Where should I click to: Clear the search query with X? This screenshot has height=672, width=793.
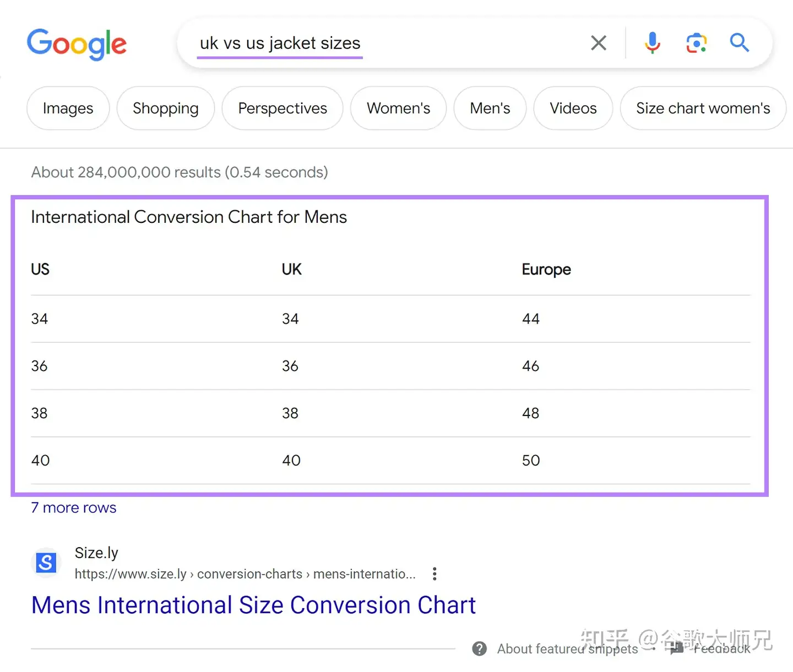coord(599,43)
